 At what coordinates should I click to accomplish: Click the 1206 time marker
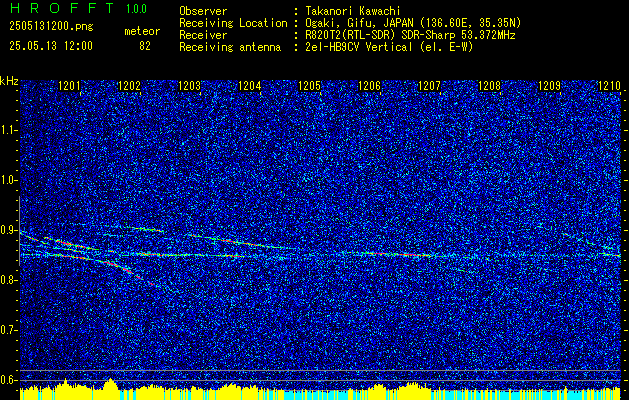[369, 86]
